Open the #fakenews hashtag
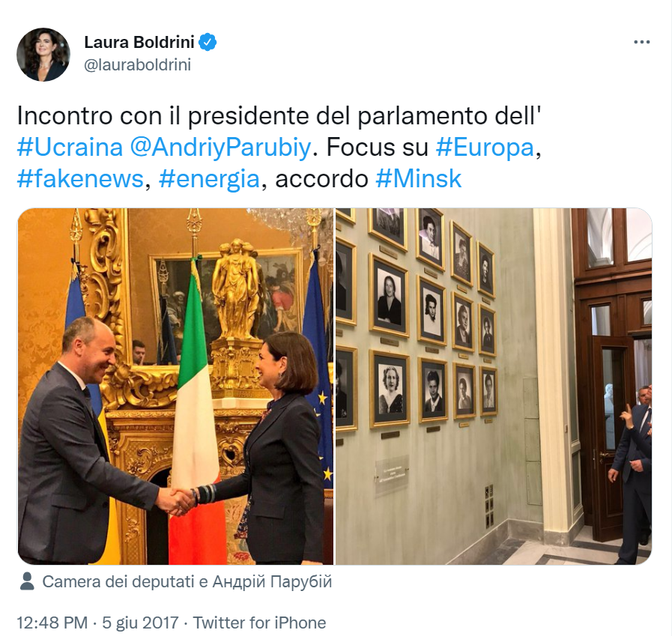 [79, 179]
